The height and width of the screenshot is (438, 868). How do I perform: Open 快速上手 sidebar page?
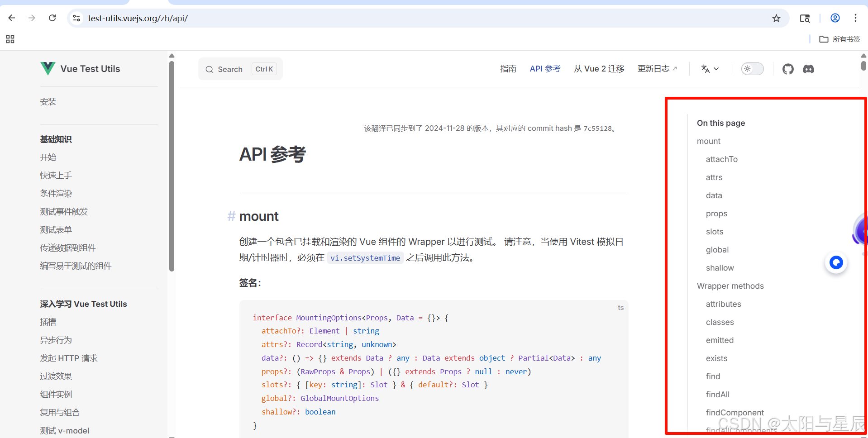pyautogui.click(x=56, y=176)
